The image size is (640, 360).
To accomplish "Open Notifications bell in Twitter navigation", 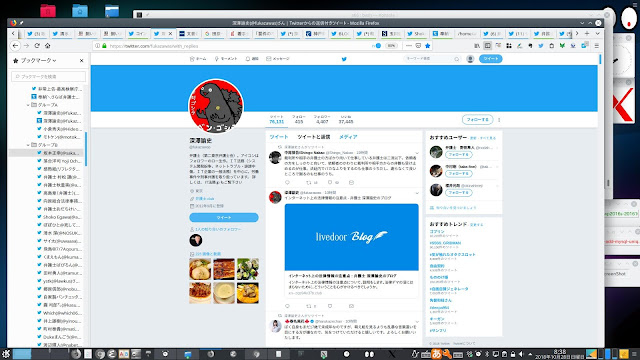I will point(252,59).
